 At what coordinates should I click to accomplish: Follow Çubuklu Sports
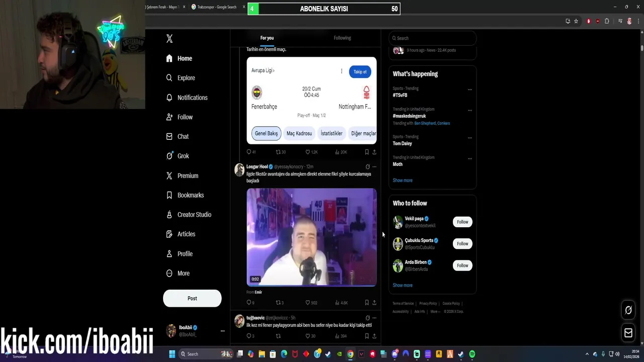(462, 244)
